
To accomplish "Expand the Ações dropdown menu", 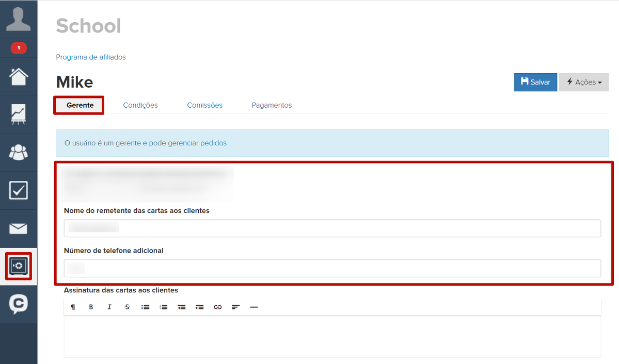I will pos(583,82).
